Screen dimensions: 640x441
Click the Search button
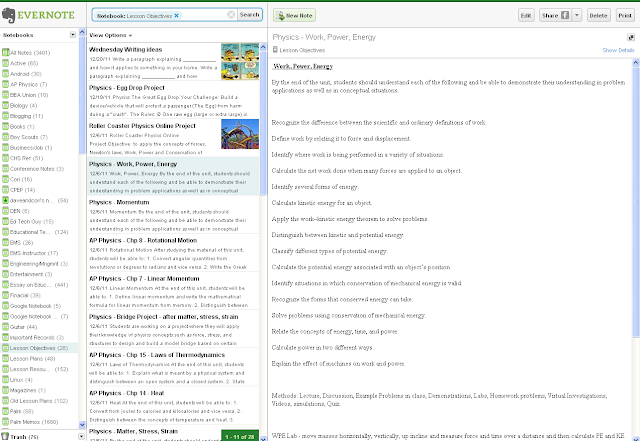tap(249, 15)
